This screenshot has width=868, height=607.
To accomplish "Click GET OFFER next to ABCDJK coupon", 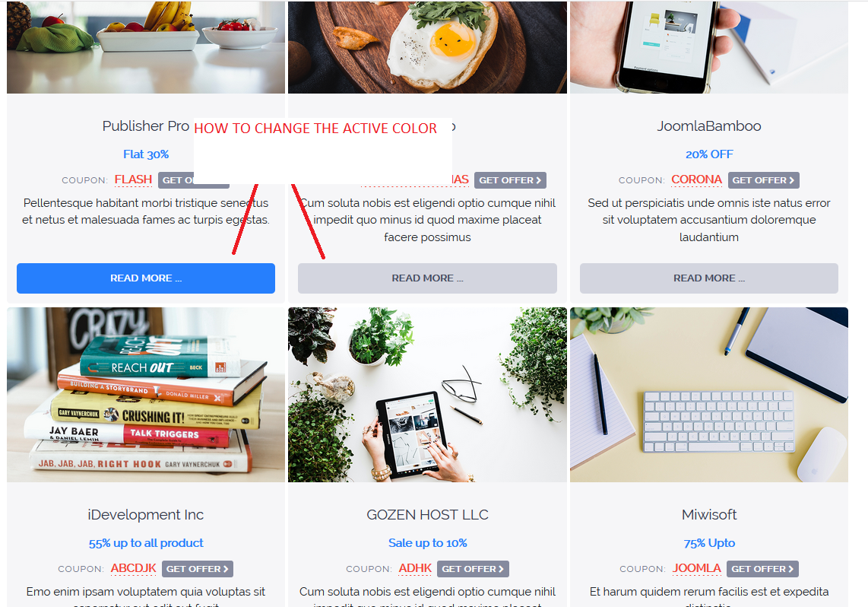I will pos(197,569).
